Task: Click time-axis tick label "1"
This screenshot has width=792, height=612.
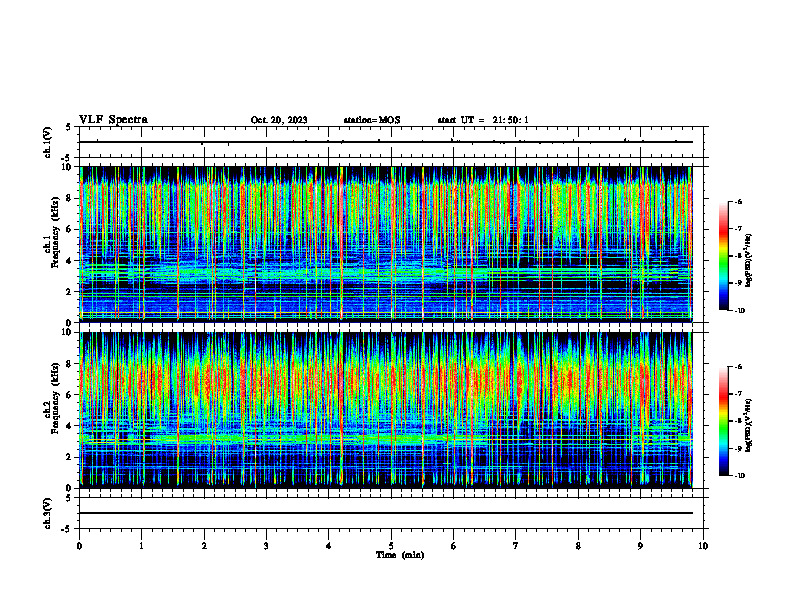Action: click(141, 546)
